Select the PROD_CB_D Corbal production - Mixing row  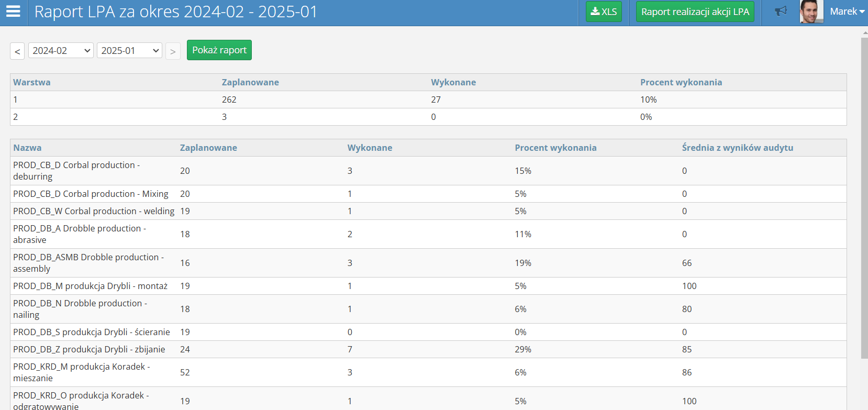pyautogui.click(x=91, y=194)
